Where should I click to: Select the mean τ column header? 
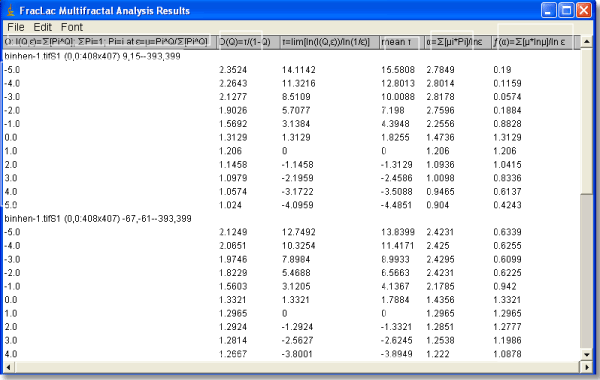pos(401,42)
